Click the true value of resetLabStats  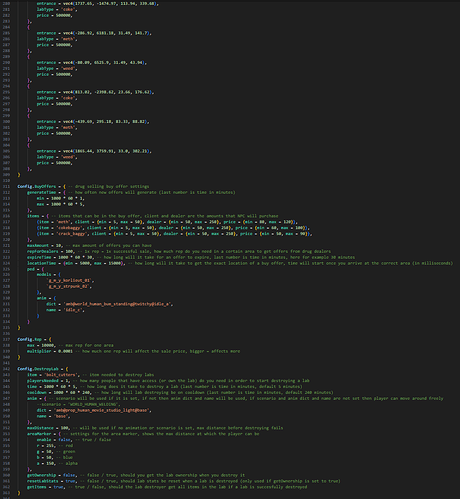(70, 481)
